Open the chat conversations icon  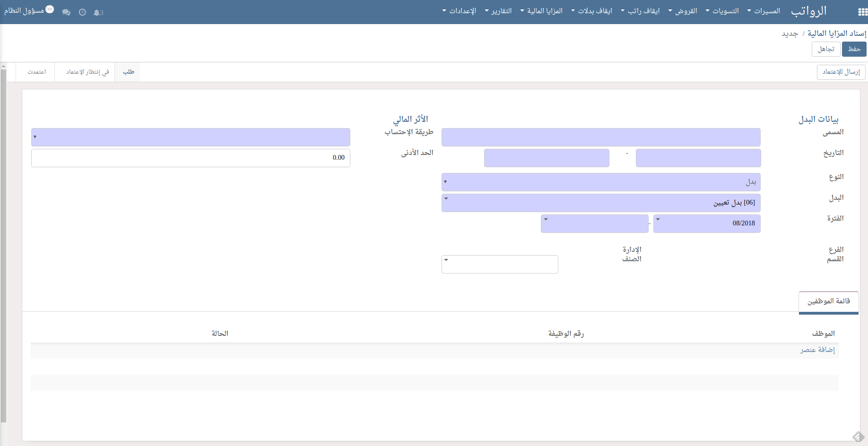(66, 13)
